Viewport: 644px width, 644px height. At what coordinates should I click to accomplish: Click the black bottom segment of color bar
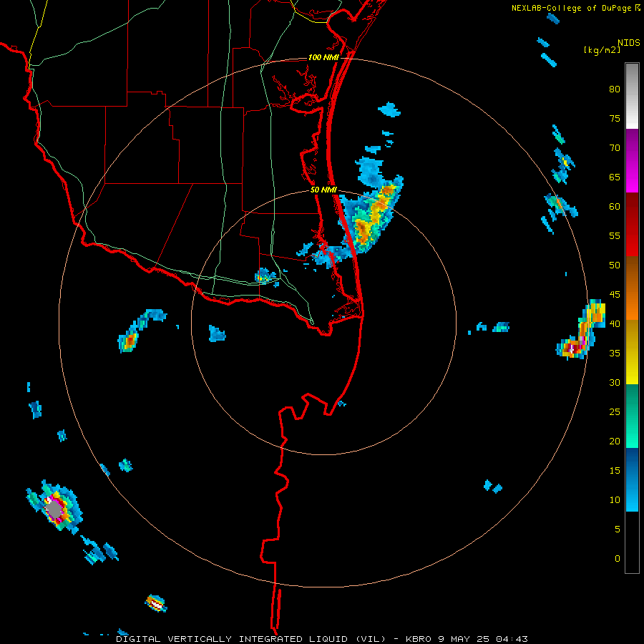(632, 542)
